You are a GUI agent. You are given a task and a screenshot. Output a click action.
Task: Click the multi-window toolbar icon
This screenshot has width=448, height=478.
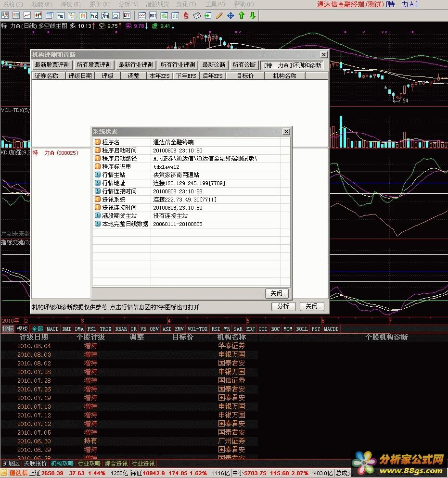49,15
